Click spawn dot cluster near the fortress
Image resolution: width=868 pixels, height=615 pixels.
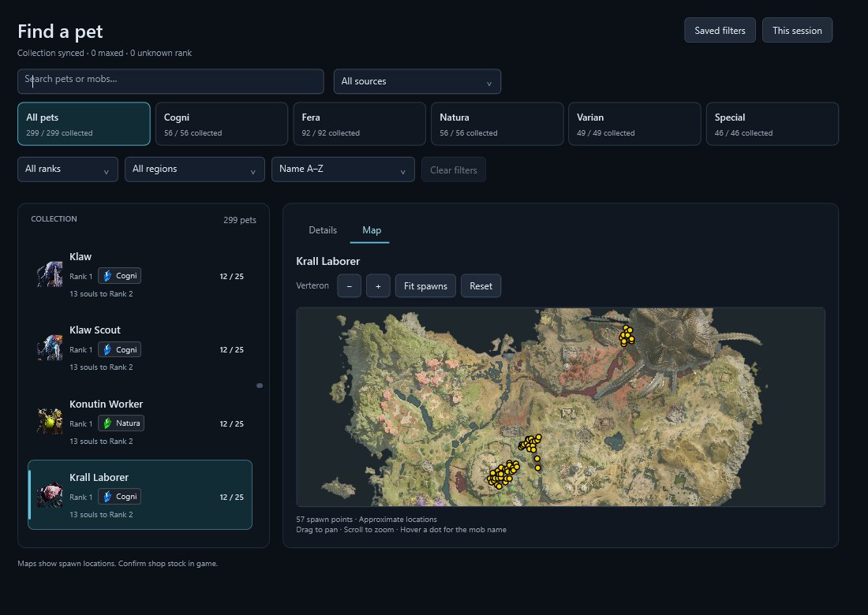click(627, 335)
